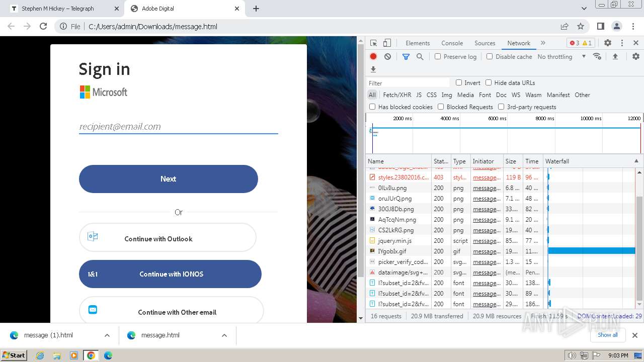This screenshot has height=362, width=644.
Task: Open Chrome side panel icon
Action: (x=600, y=26)
